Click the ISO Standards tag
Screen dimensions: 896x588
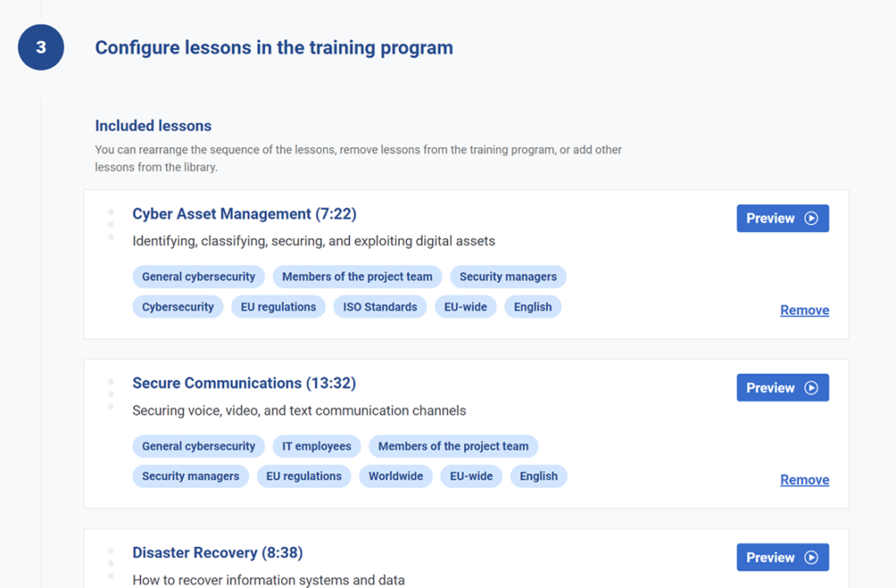point(380,306)
